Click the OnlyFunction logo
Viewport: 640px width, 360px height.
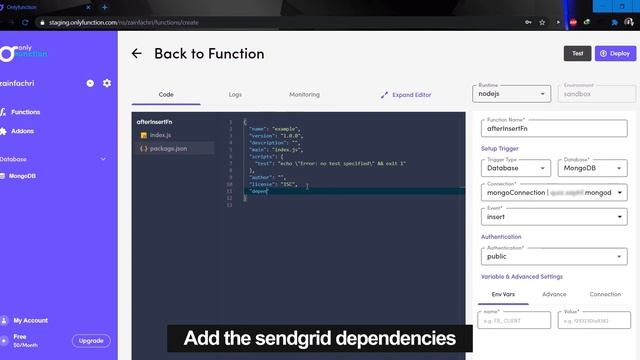[x=23, y=53]
